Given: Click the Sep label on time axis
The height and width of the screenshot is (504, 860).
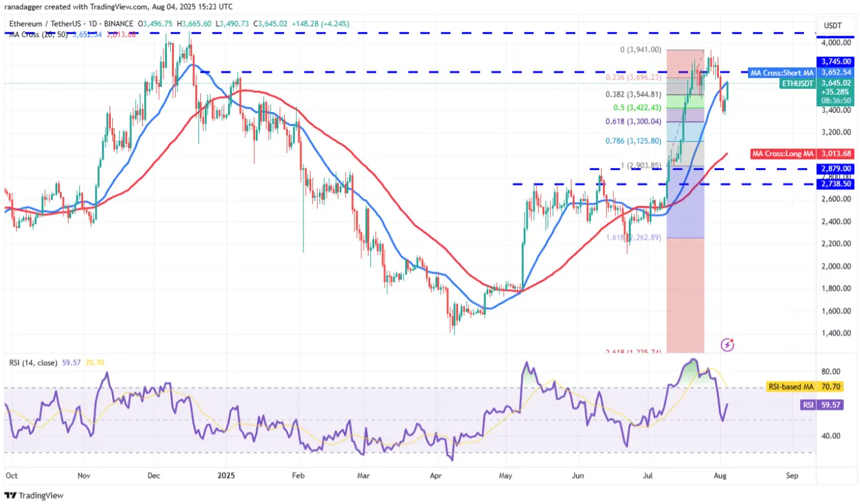Looking at the screenshot, I should pos(792,476).
